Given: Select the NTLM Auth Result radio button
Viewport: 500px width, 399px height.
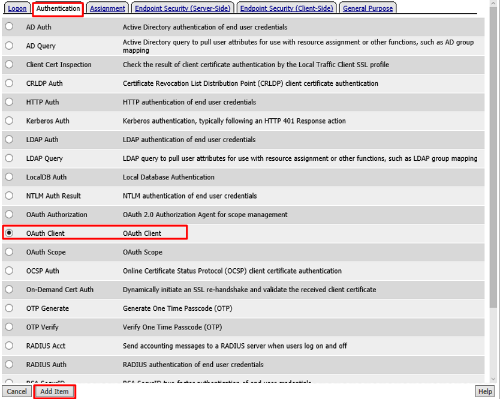Looking at the screenshot, I should click(9, 195).
